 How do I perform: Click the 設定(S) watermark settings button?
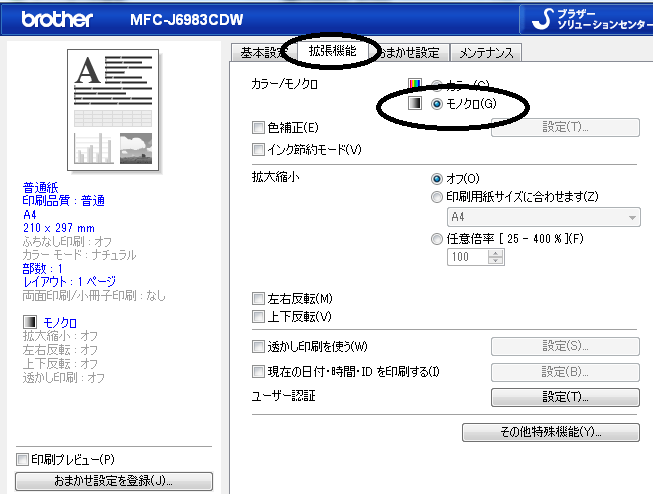point(565,347)
